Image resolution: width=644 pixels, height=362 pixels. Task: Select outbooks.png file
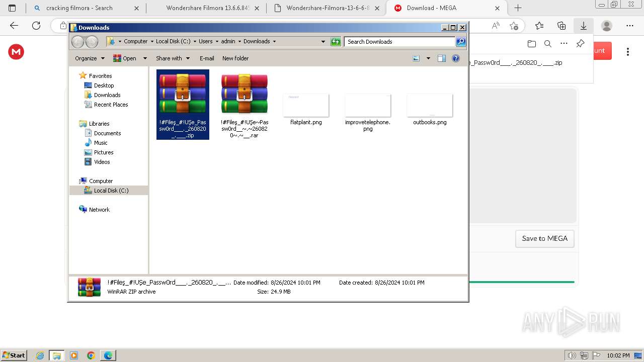click(430, 109)
